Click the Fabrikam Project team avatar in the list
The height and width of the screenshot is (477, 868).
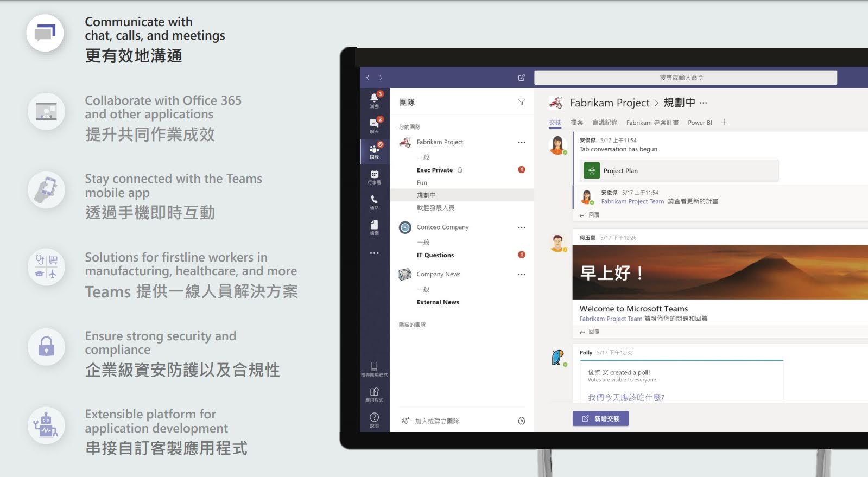pyautogui.click(x=405, y=142)
